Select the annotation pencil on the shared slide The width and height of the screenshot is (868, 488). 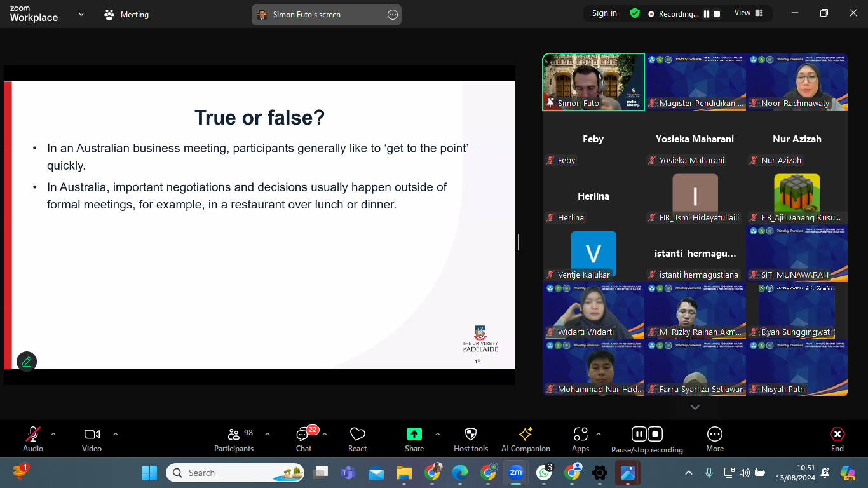pos(26,361)
